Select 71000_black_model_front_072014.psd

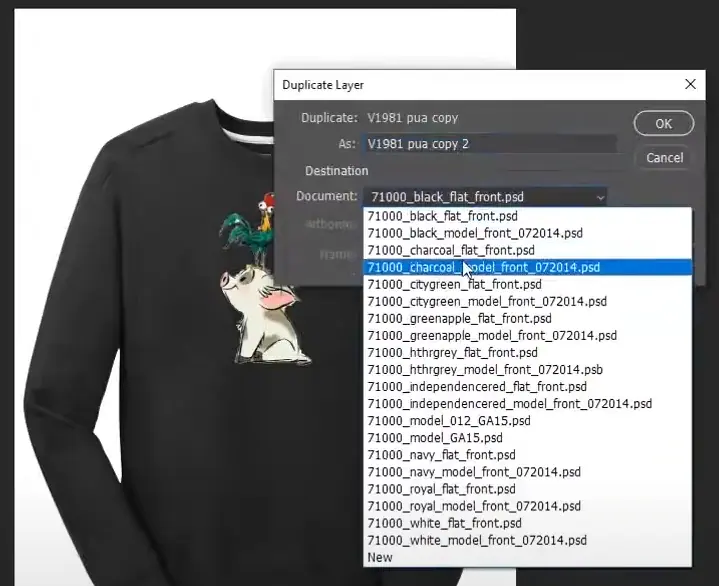[x=527, y=233]
